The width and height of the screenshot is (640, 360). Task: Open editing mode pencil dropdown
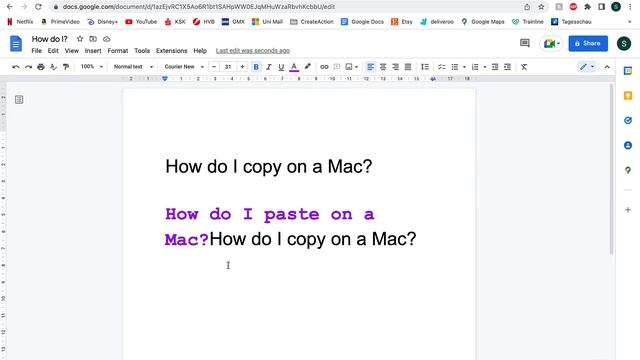point(587,67)
